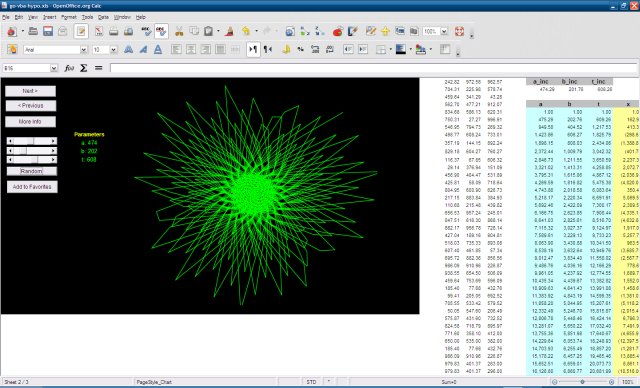Viewport: 640px width, 388px height.
Task: Toggle Edit File mode
Action: [81, 31]
